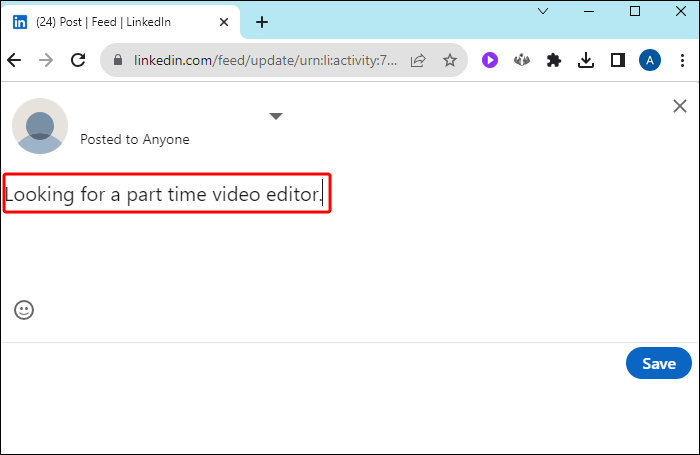Maximize the Chrome window
This screenshot has width=700, height=455.
click(x=635, y=11)
